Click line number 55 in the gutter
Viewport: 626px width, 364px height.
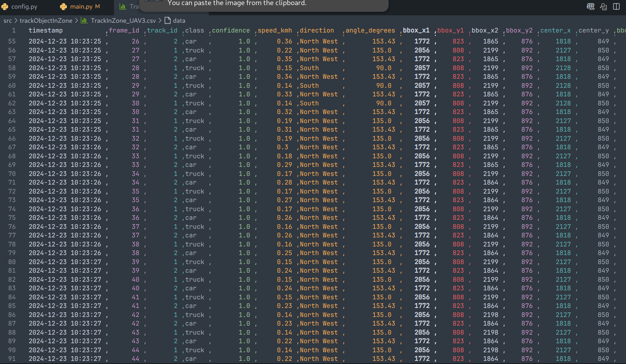(x=12, y=42)
